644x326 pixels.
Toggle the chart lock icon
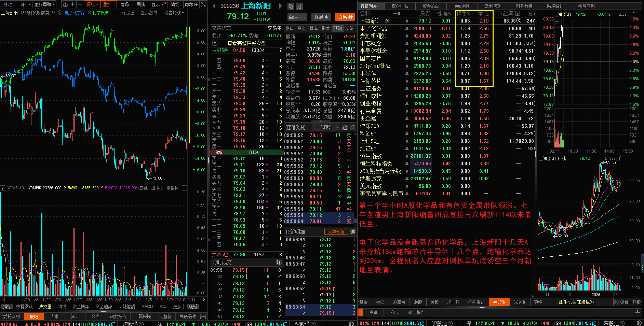(65, 4)
